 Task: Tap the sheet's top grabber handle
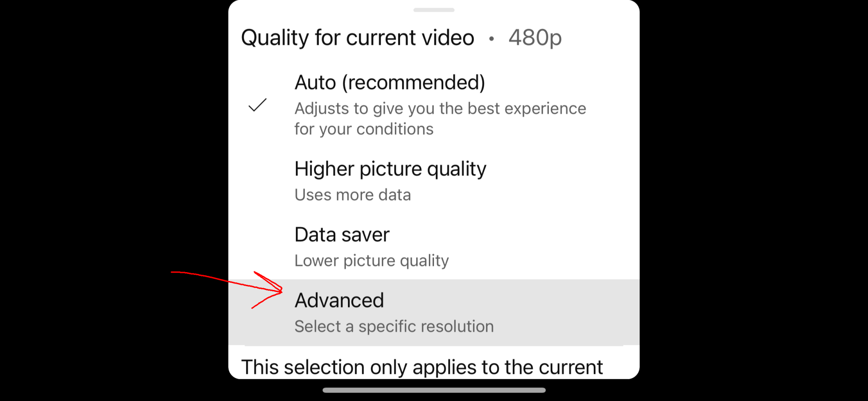click(434, 10)
